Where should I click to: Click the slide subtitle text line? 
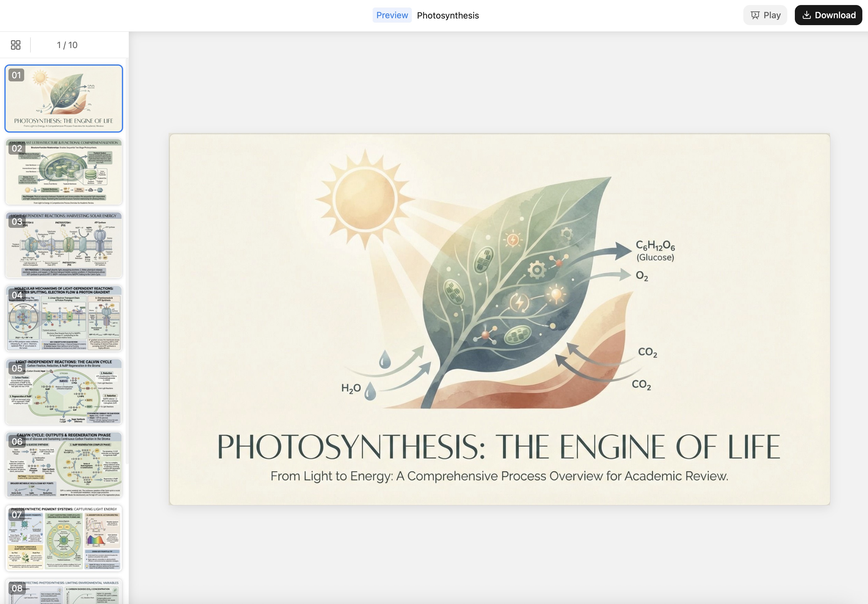499,476
